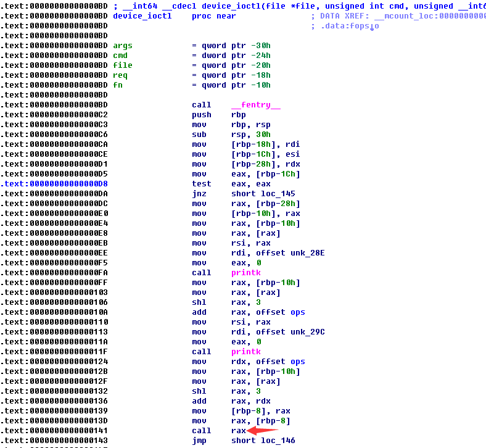Viewport: 486px width, 448px height.
Task: Select the cmd stack variable
Action: pyautogui.click(x=120, y=56)
